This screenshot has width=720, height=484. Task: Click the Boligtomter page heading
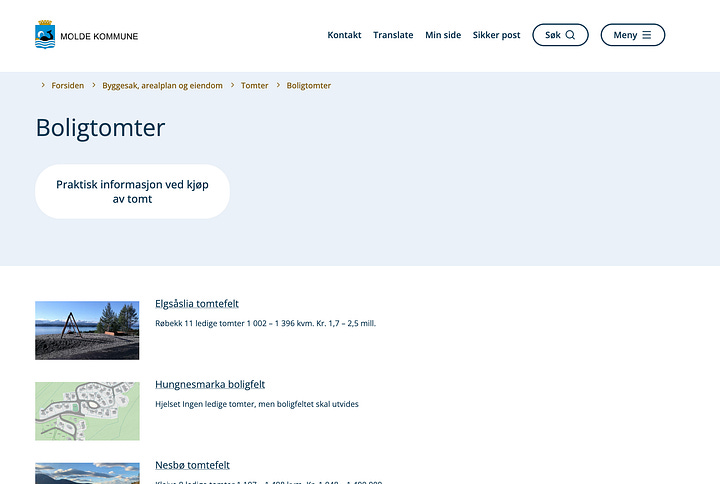point(100,128)
